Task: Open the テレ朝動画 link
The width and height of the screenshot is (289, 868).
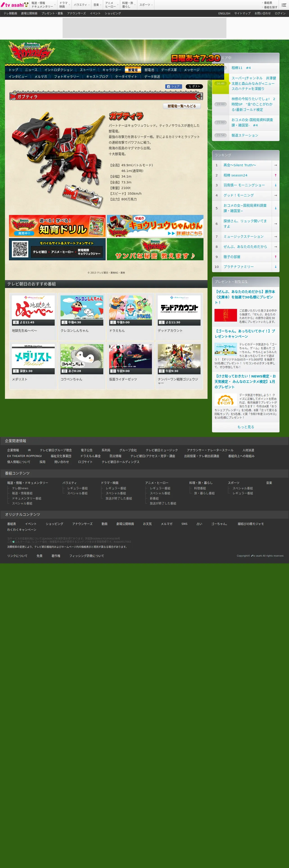Action: point(10,14)
